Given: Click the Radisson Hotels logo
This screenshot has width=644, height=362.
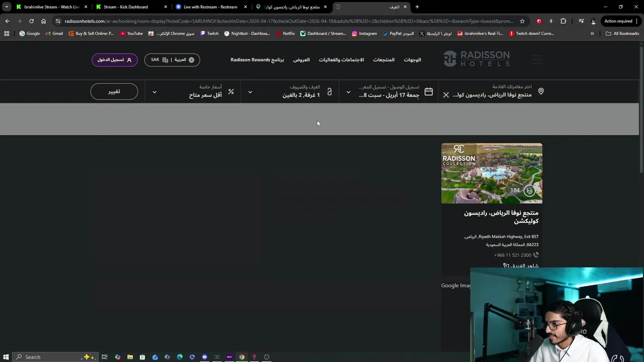Looking at the screenshot, I should tap(476, 59).
